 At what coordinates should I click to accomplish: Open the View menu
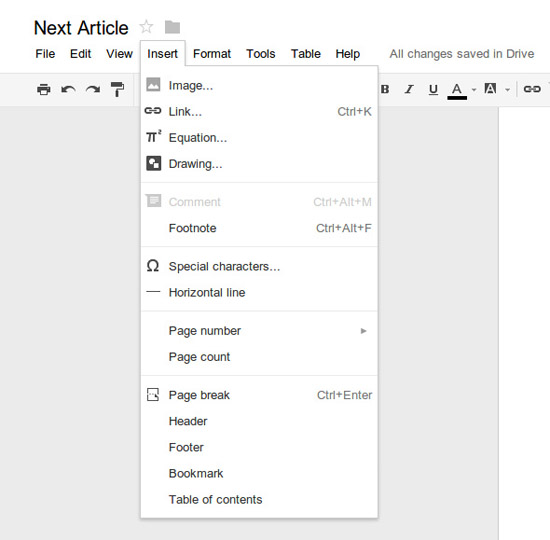(119, 54)
